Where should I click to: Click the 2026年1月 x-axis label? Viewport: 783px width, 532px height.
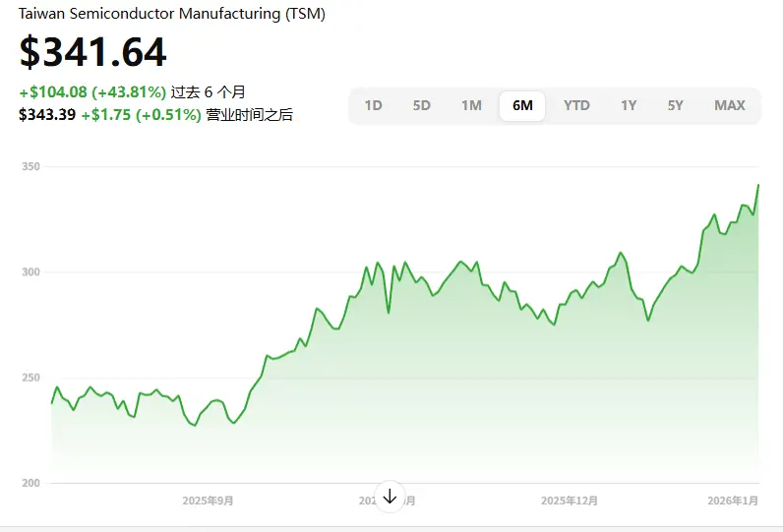point(733,501)
